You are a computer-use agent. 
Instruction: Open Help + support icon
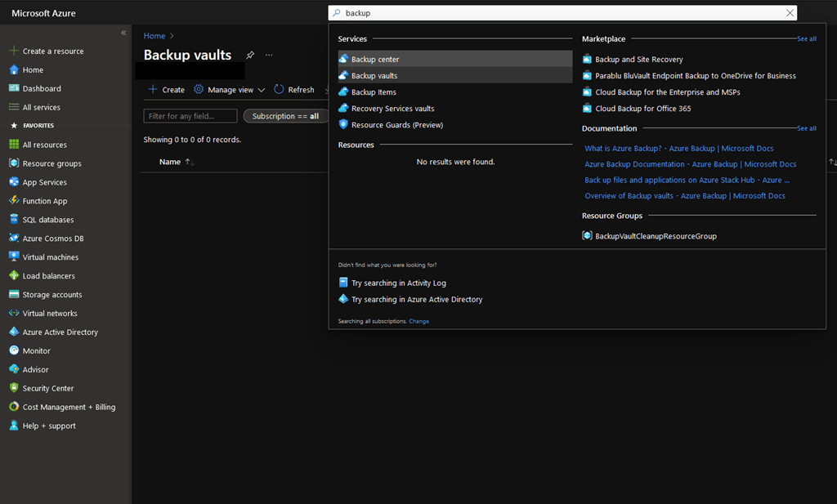[14, 425]
